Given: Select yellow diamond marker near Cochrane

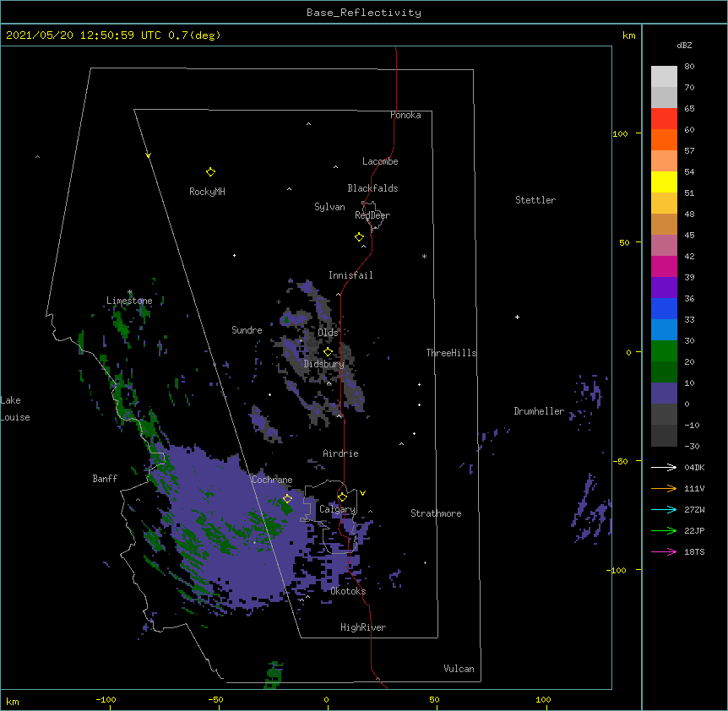Looking at the screenshot, I should [x=287, y=498].
